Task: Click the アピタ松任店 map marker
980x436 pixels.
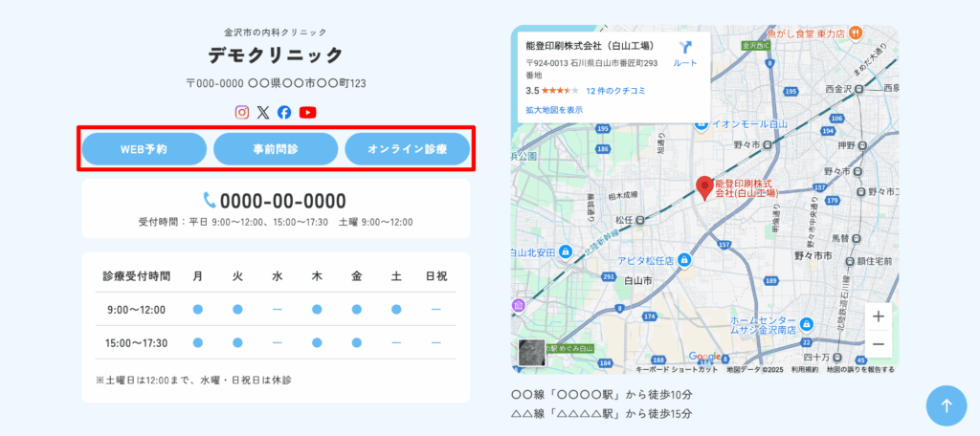Action: point(683,260)
